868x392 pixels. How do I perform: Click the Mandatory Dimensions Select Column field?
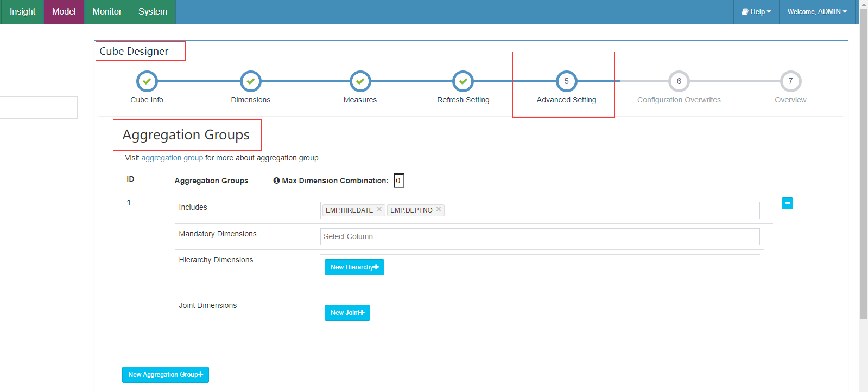tap(540, 236)
